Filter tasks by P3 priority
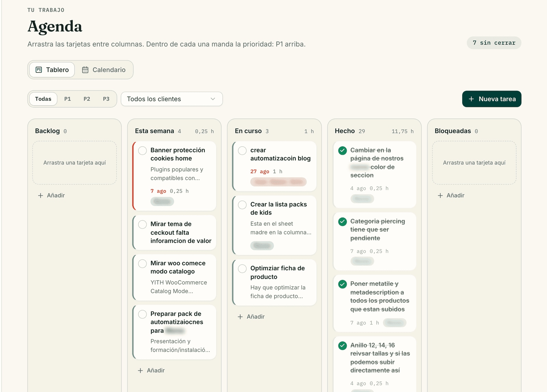 click(106, 99)
